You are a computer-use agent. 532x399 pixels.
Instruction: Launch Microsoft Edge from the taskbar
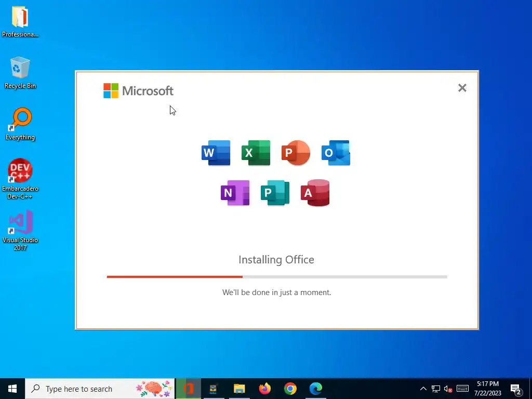315,389
